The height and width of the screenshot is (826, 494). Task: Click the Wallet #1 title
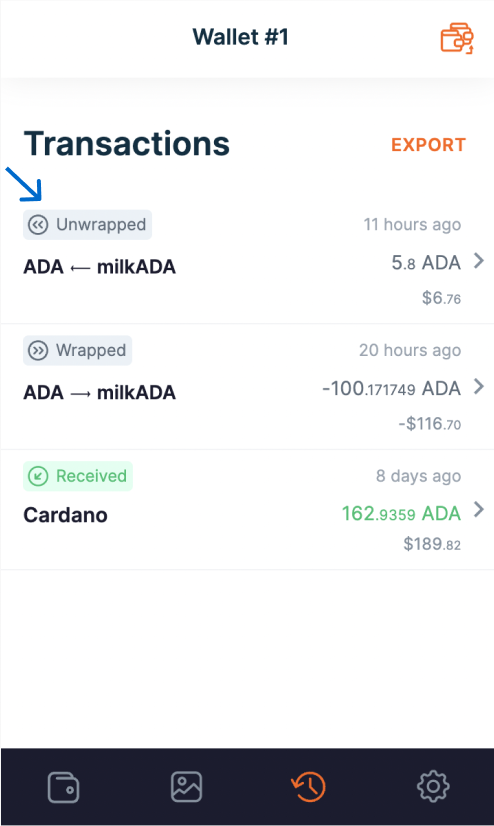click(240, 37)
